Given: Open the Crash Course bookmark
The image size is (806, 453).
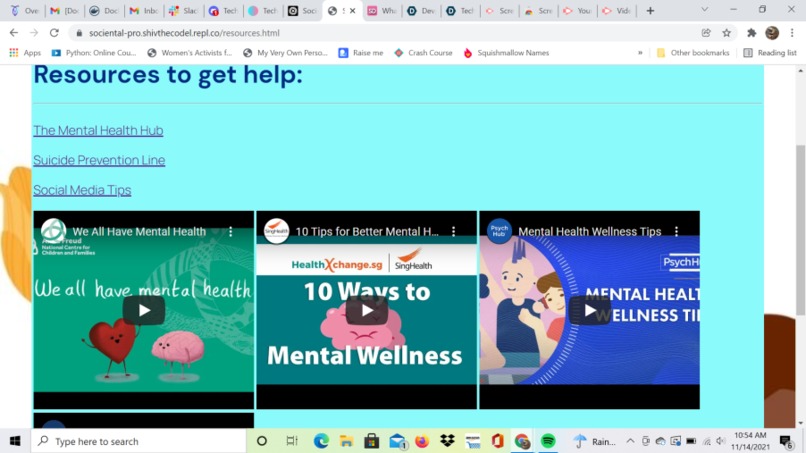Looking at the screenshot, I should 424,52.
